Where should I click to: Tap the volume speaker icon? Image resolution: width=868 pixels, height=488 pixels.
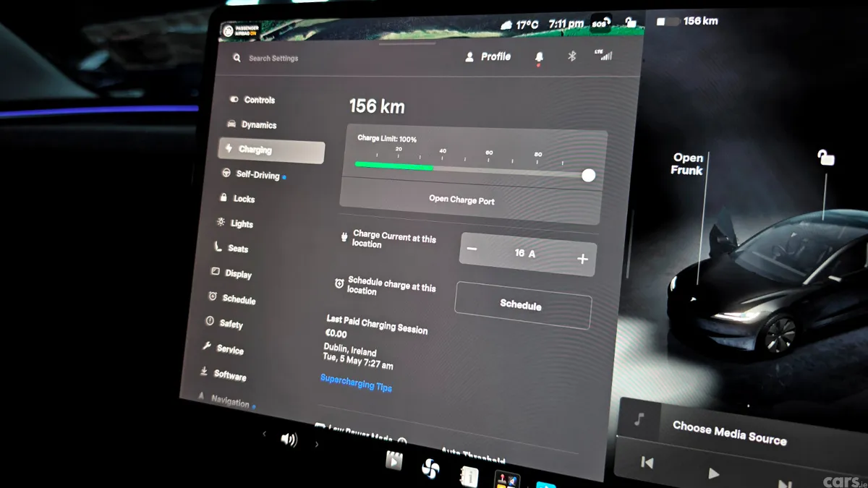tap(289, 439)
